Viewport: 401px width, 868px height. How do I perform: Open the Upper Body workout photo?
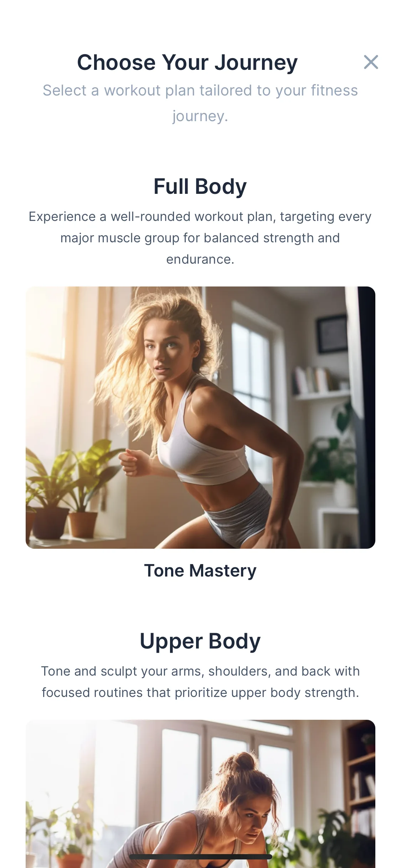click(x=200, y=794)
